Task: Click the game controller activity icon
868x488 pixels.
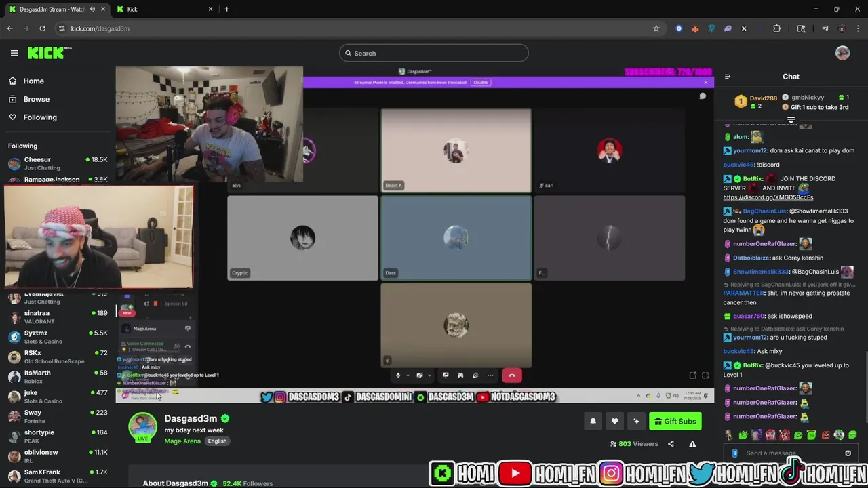Action: [460, 375]
